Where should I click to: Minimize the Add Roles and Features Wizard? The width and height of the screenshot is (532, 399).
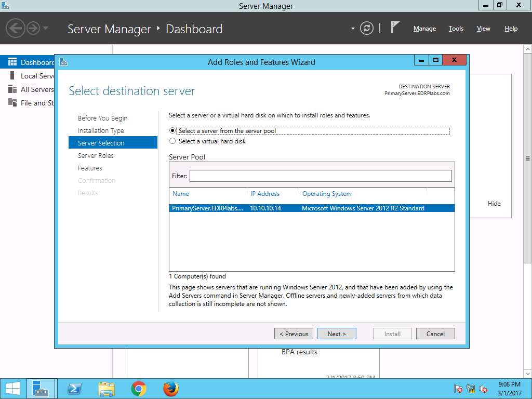[x=421, y=60]
